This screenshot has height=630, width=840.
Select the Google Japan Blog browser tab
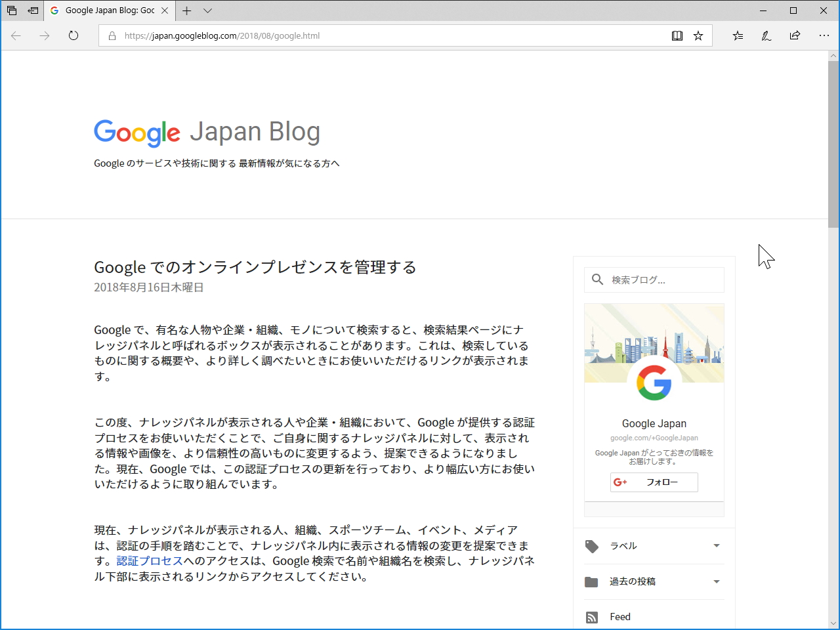coord(108,10)
